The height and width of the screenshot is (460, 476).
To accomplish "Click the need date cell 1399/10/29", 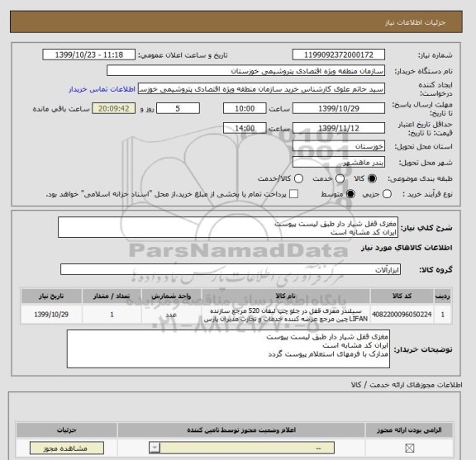I will [x=51, y=315].
